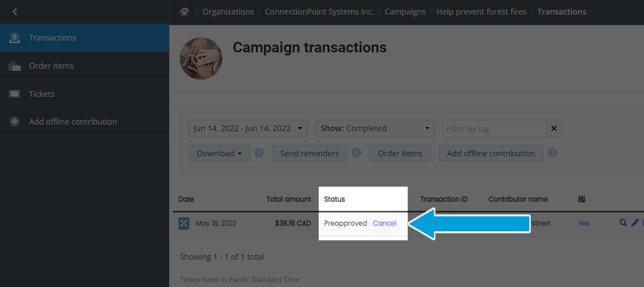Click info icon after Add offline contribution button
644x287 pixels.
coord(552,153)
